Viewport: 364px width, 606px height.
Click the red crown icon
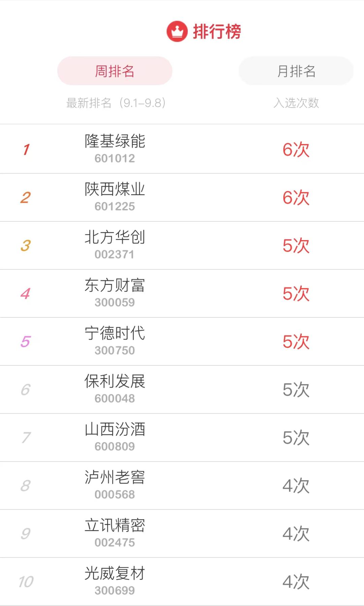tap(177, 31)
